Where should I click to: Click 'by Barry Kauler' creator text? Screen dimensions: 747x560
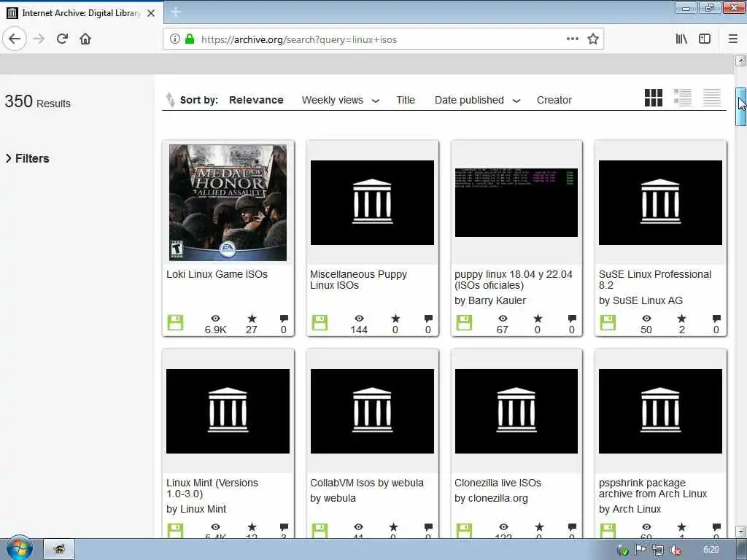[490, 300]
